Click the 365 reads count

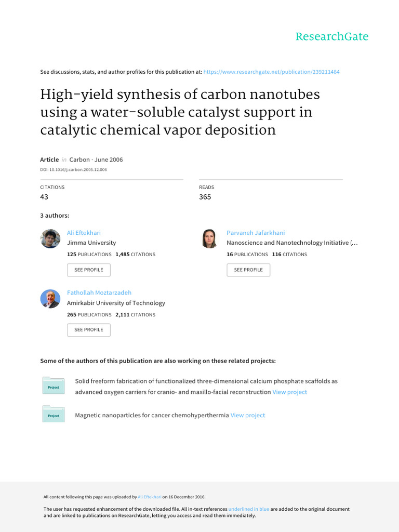click(205, 197)
